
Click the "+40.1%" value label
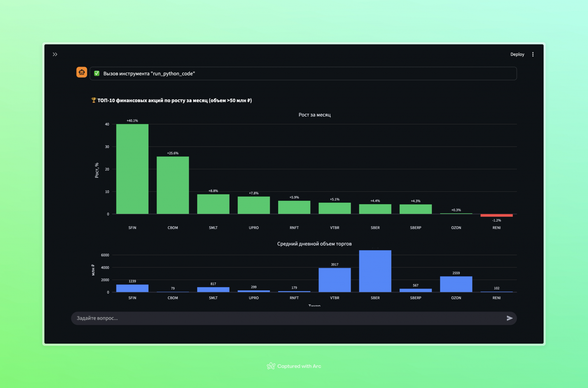(132, 121)
